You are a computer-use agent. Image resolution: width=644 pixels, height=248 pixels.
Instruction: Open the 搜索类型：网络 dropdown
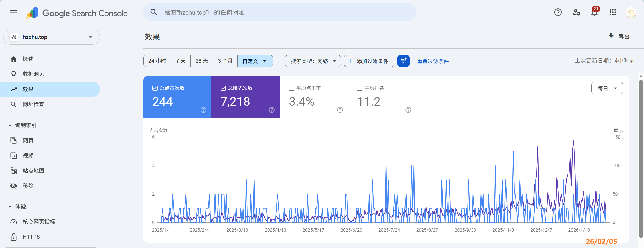point(313,61)
